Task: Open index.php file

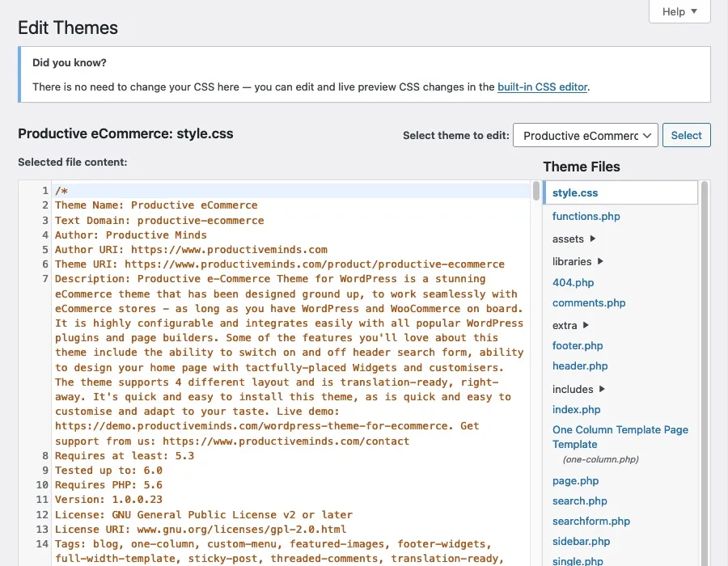Action: click(576, 410)
